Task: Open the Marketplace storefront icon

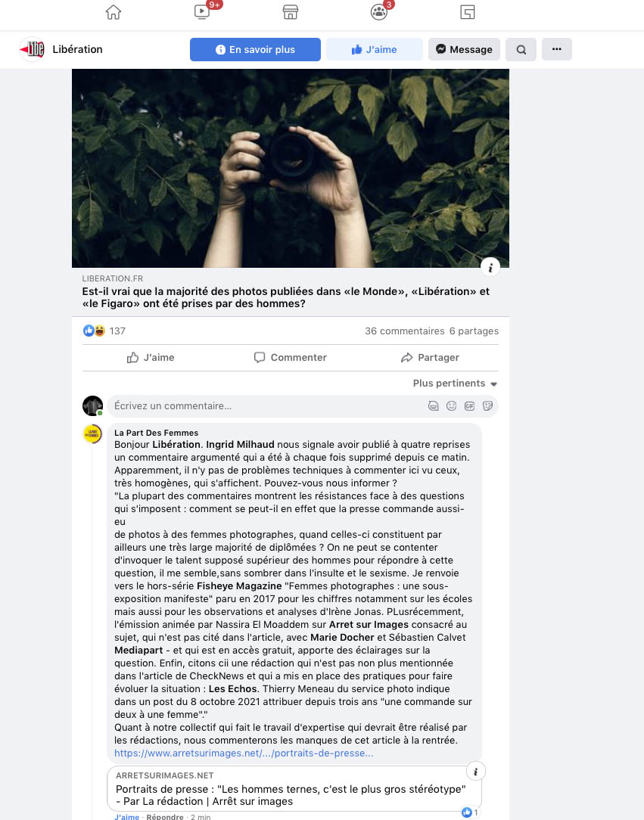Action: pyautogui.click(x=291, y=12)
